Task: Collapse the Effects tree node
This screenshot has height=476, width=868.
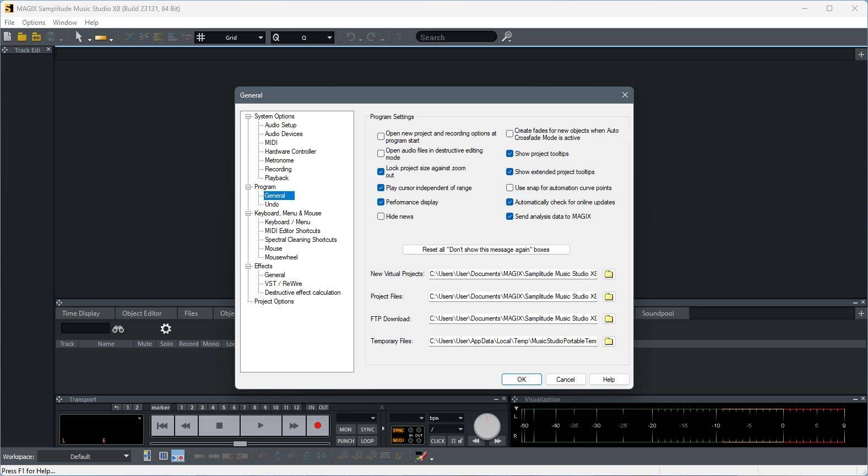Action: (248, 266)
